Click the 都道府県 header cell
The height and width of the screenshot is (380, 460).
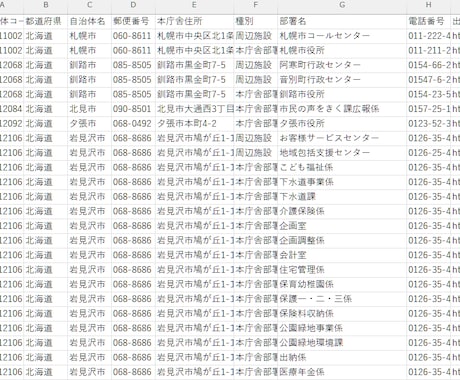[x=46, y=21]
